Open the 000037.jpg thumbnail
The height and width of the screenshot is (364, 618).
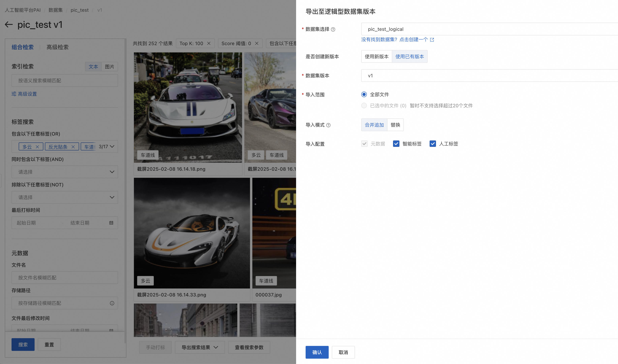pyautogui.click(x=274, y=233)
